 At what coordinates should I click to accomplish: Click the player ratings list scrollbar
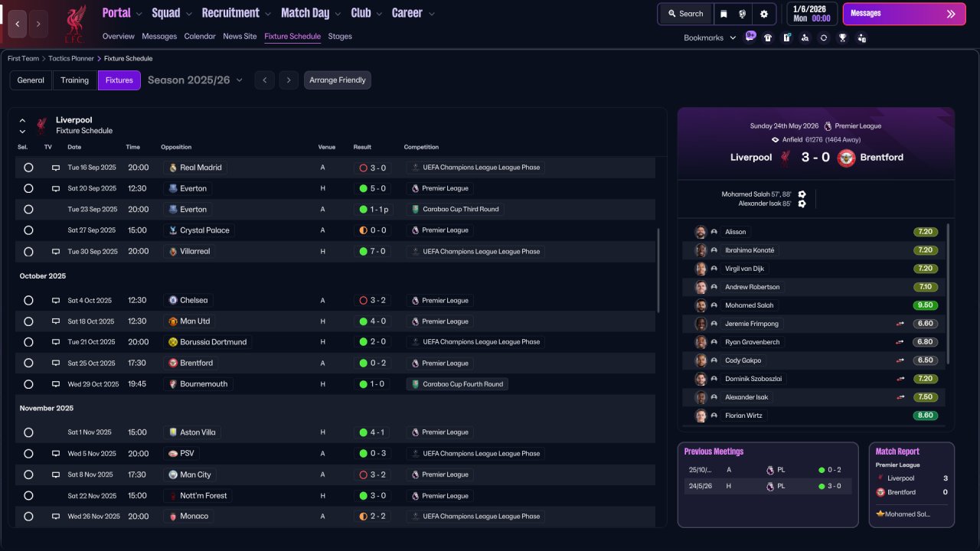click(949, 294)
